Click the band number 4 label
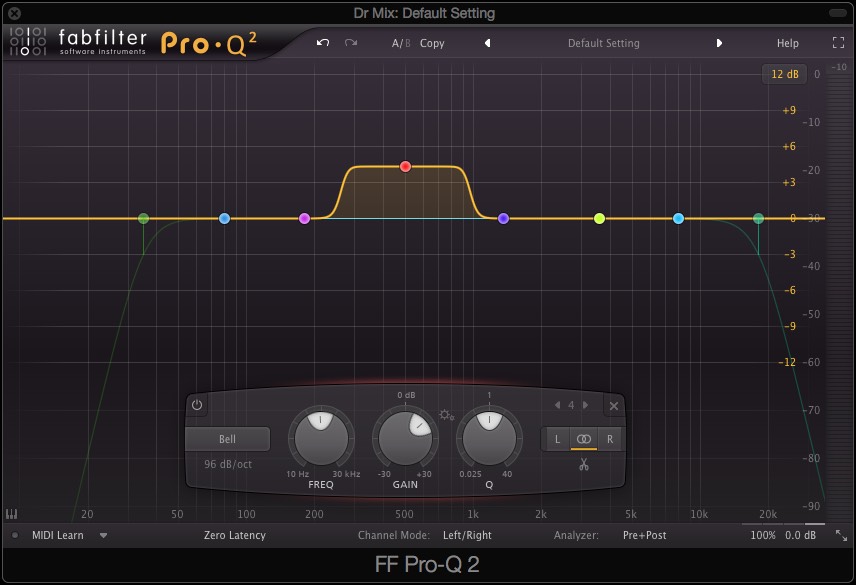This screenshot has height=585, width=856. (571, 405)
